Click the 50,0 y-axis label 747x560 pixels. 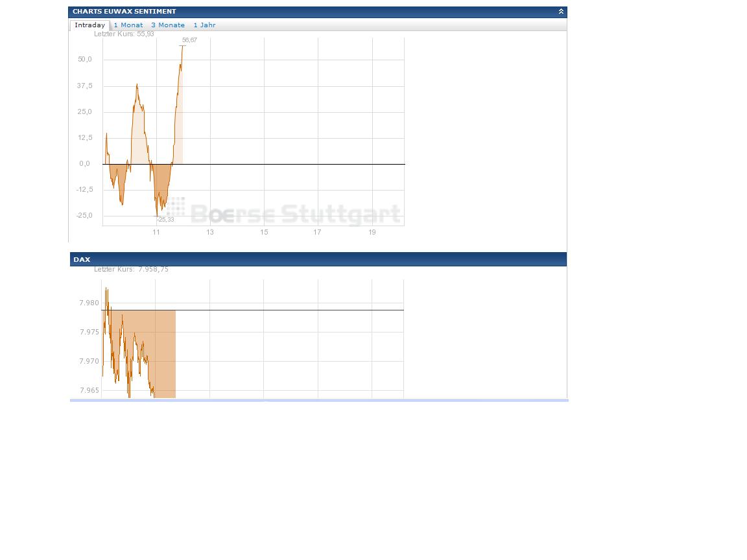click(85, 60)
